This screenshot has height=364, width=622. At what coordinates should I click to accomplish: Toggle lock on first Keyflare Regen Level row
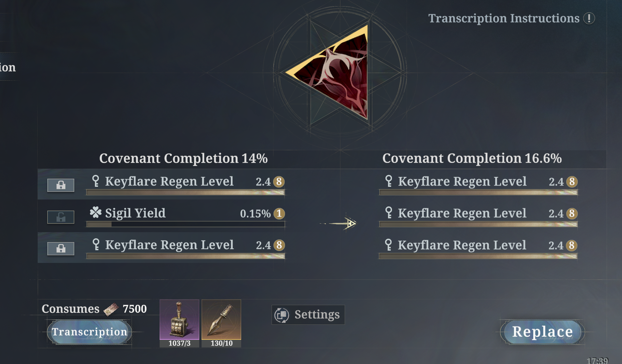61,185
